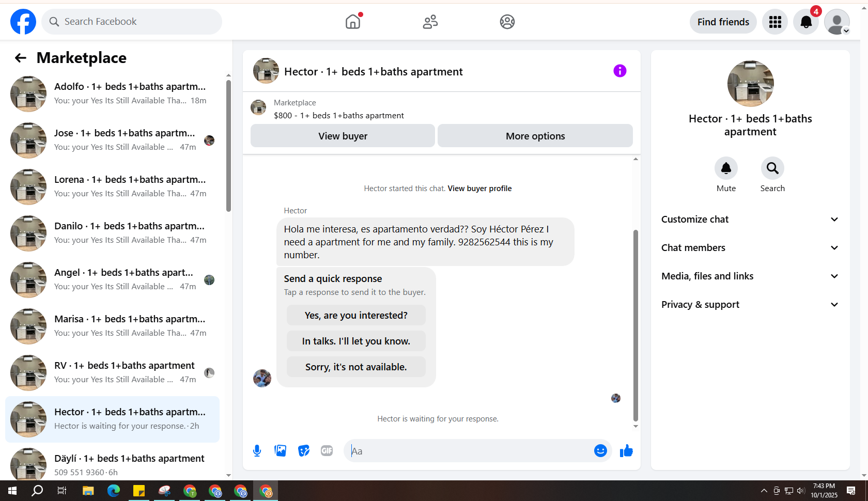
Task: Open More options for the listing
Action: pos(535,136)
